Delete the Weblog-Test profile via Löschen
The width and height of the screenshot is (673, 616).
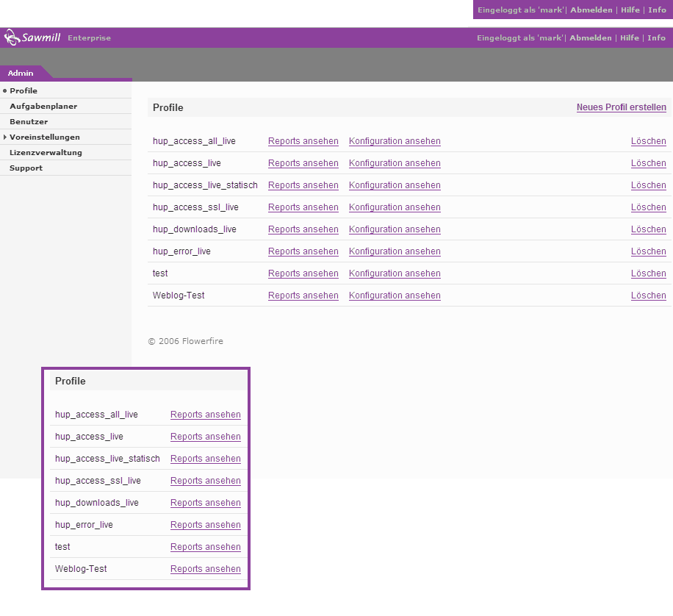[x=648, y=296]
